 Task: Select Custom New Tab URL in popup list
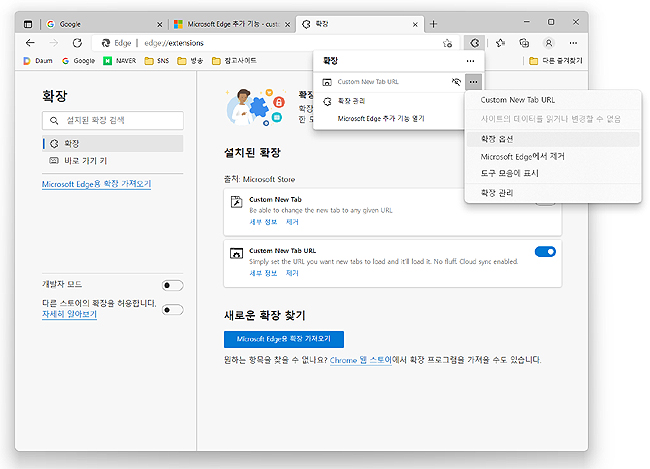tap(368, 82)
